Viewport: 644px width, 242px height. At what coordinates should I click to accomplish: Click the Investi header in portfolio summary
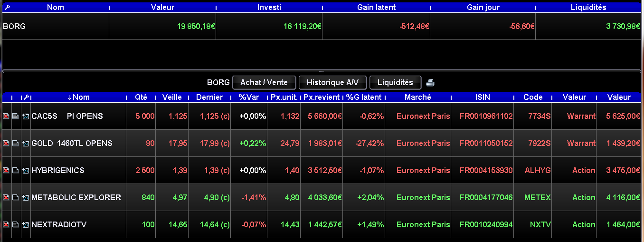269,8
